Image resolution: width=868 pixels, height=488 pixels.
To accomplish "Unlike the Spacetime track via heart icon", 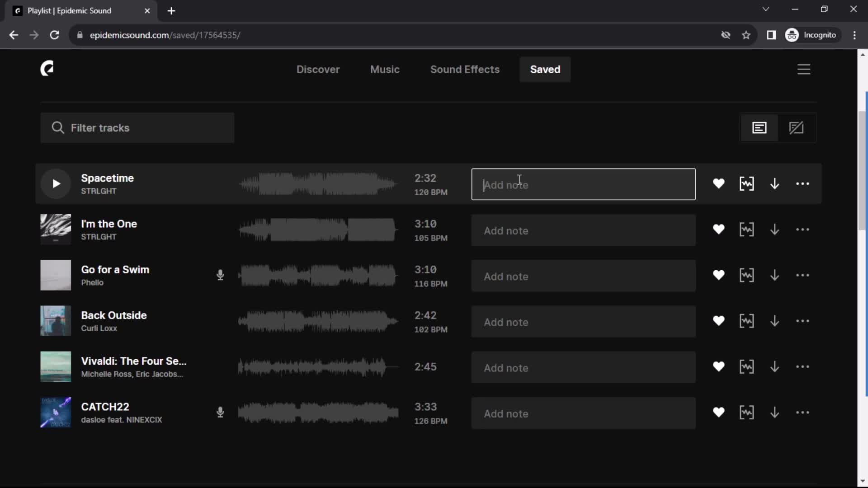I will coord(718,184).
